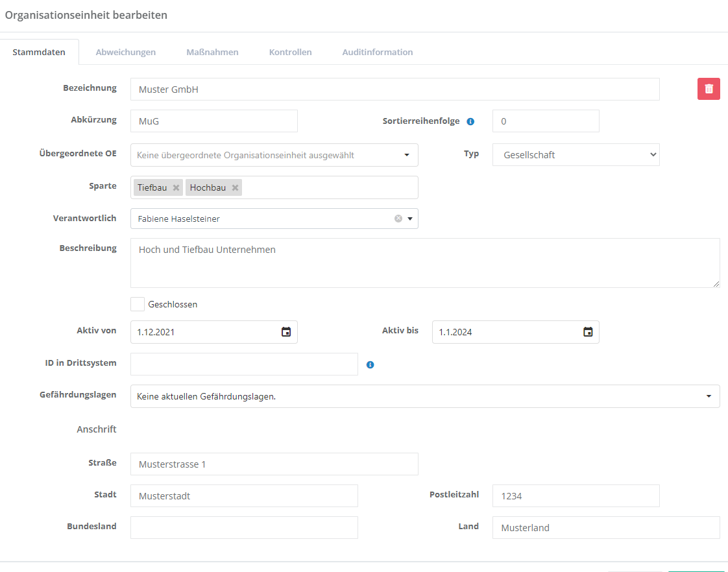Open the Maßnahmen tab
The width and height of the screenshot is (728, 572).
[212, 52]
